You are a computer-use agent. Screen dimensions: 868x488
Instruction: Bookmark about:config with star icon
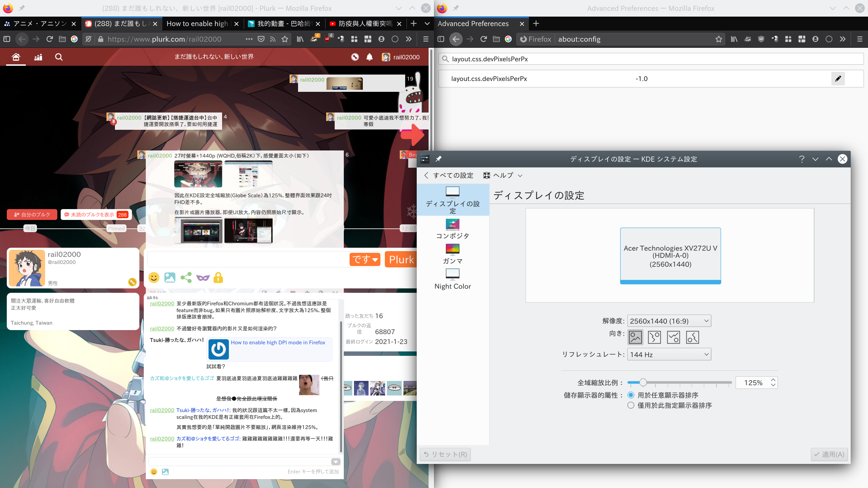click(x=719, y=39)
